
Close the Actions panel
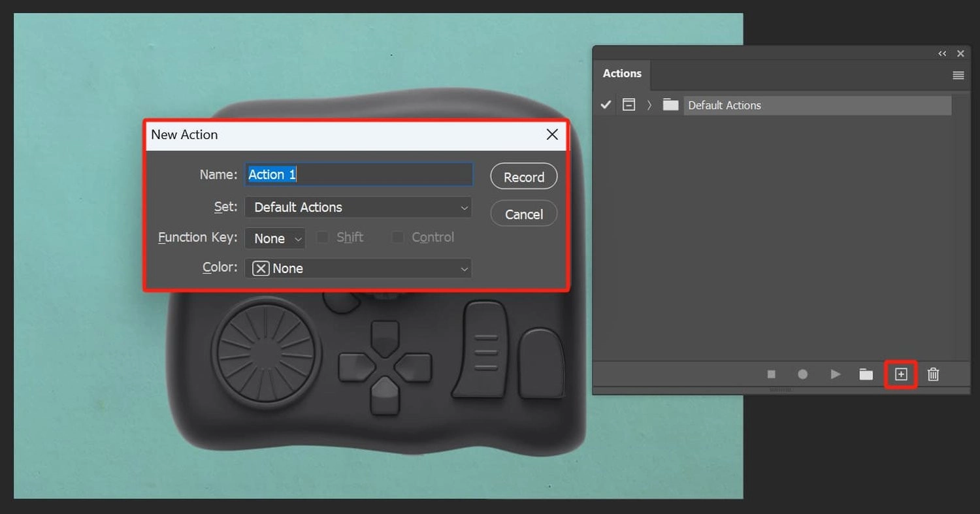tap(960, 54)
